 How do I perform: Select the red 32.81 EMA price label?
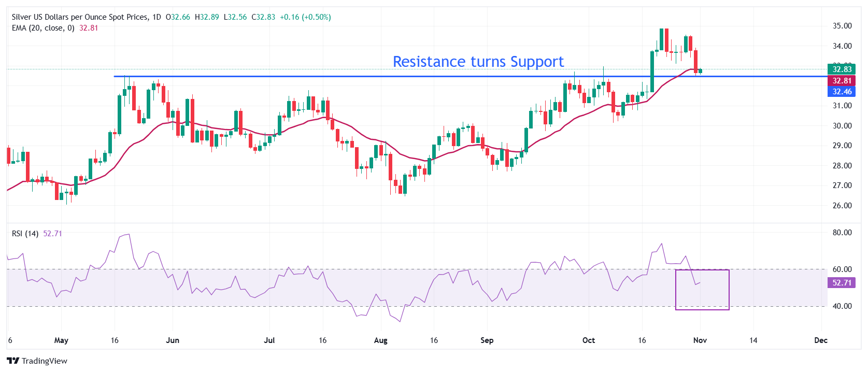click(842, 80)
